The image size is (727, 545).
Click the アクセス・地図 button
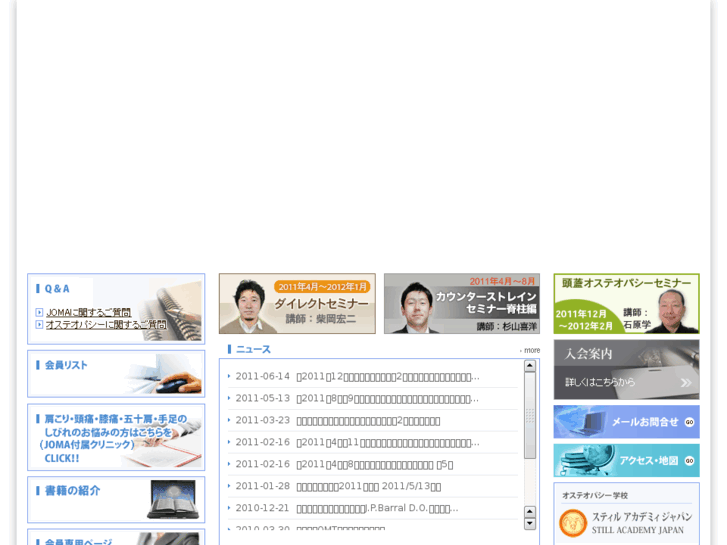[x=626, y=460]
